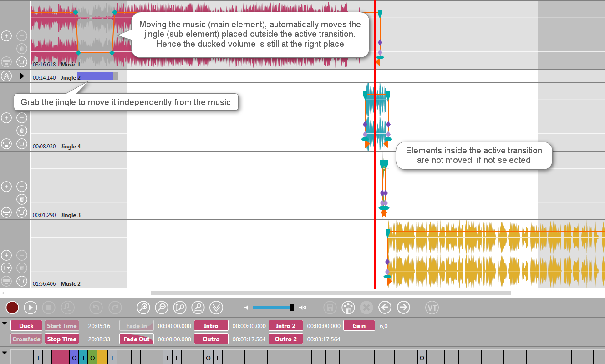Toggle the Fade Out button
This screenshot has height=364, width=605.
[x=137, y=339]
